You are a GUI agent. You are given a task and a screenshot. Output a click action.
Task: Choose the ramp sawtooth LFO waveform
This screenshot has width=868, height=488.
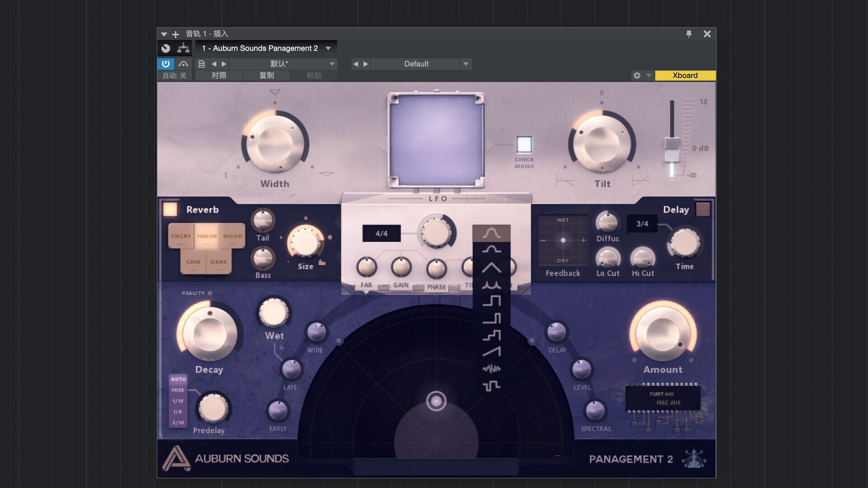(491, 351)
